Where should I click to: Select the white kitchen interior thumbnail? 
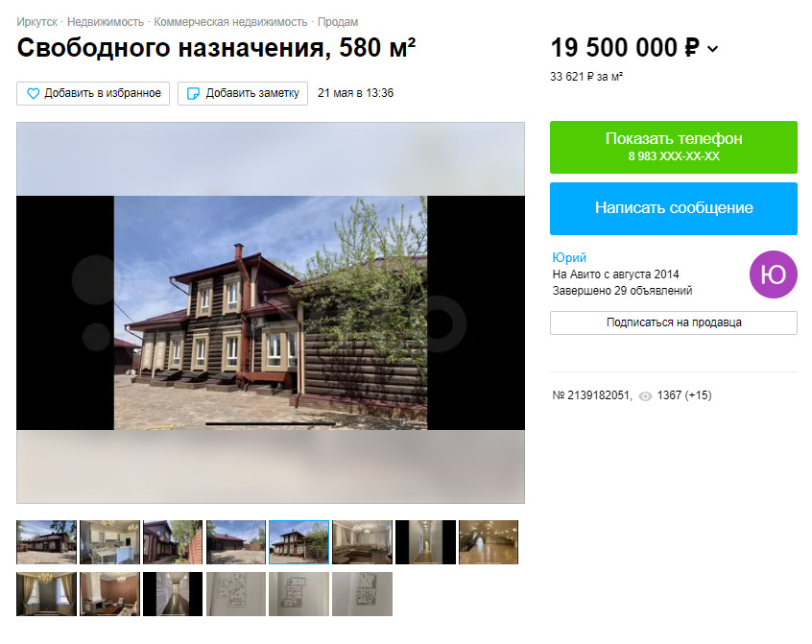pos(109,542)
